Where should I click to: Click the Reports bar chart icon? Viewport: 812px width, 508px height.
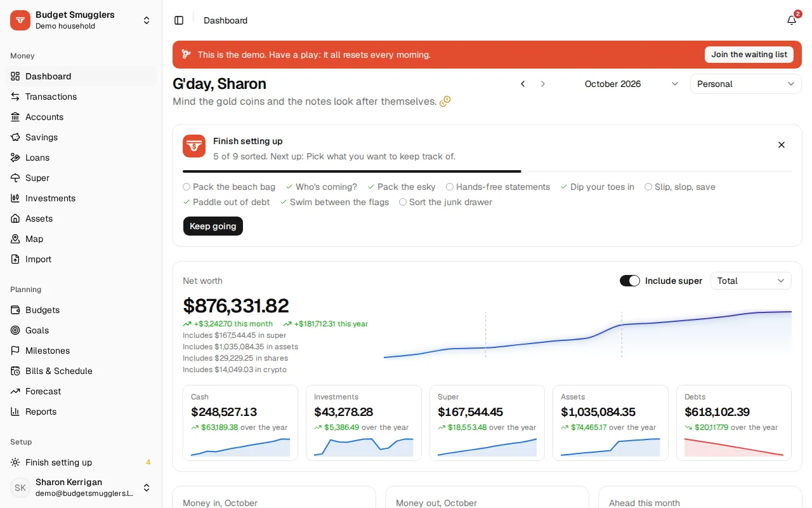coord(15,411)
